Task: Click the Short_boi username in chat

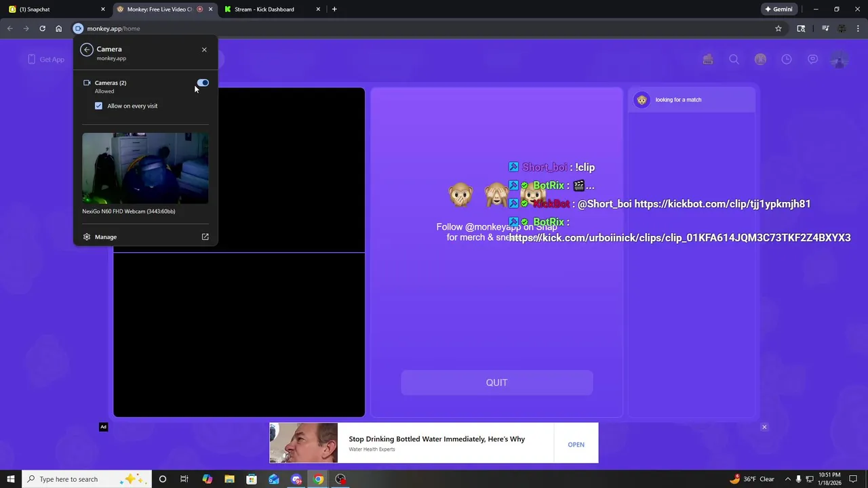Action: [544, 167]
